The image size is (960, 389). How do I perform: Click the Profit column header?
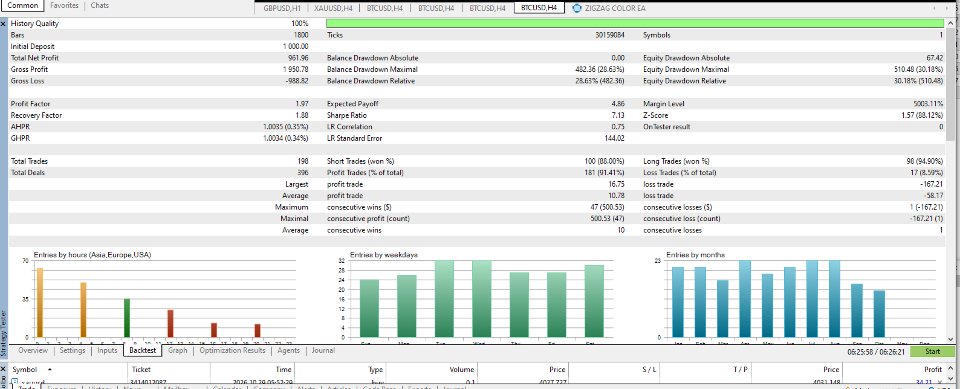(x=894, y=370)
